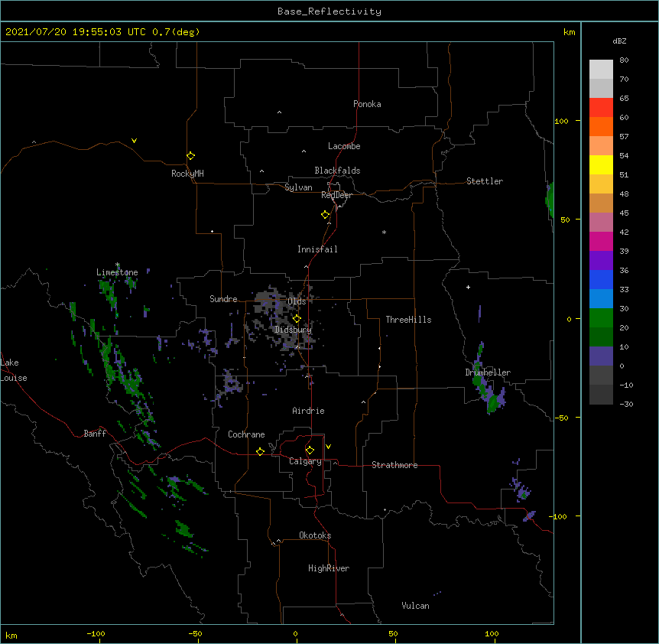
Task: Click the white plus marker north of Drumheller
Action: [468, 287]
